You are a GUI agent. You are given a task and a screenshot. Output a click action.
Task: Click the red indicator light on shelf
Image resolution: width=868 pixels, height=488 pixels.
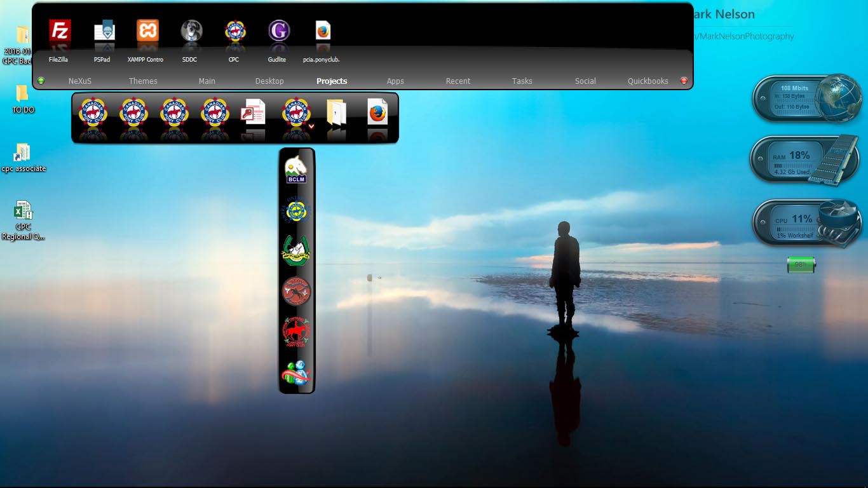pyautogui.click(x=684, y=81)
